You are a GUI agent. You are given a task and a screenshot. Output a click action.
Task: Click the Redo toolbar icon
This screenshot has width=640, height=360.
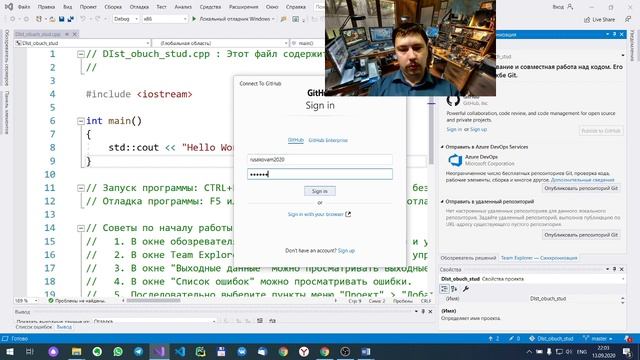point(98,19)
